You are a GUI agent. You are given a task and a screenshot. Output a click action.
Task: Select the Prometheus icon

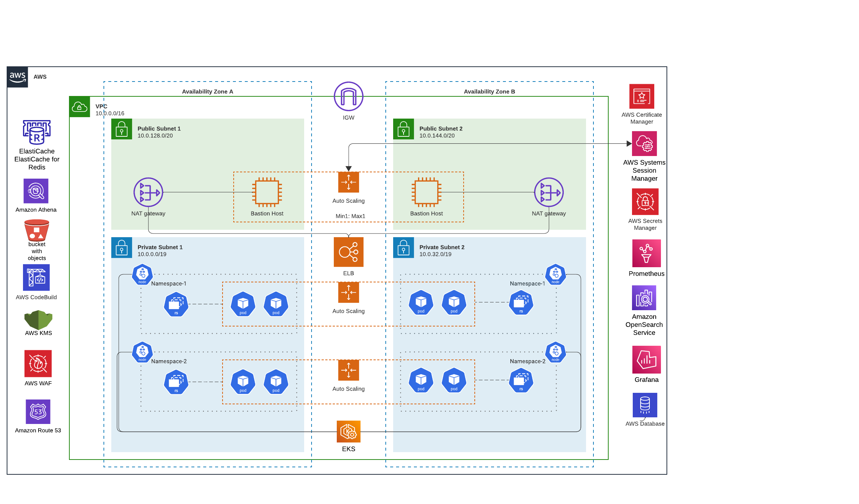coord(646,253)
